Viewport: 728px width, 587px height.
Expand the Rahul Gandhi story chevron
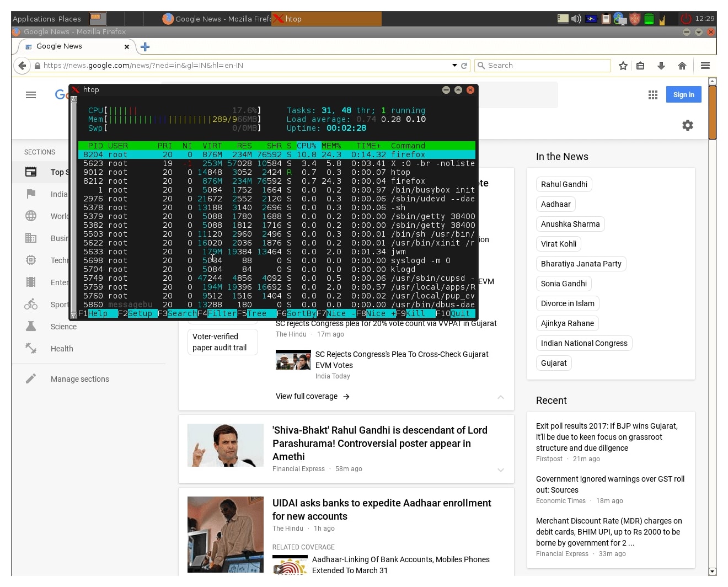tap(501, 470)
